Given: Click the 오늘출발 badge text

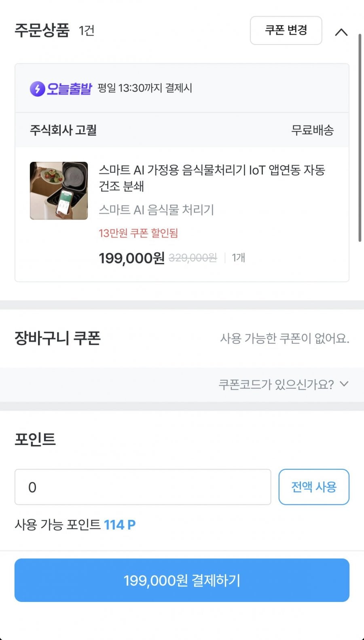Looking at the screenshot, I should pos(69,88).
